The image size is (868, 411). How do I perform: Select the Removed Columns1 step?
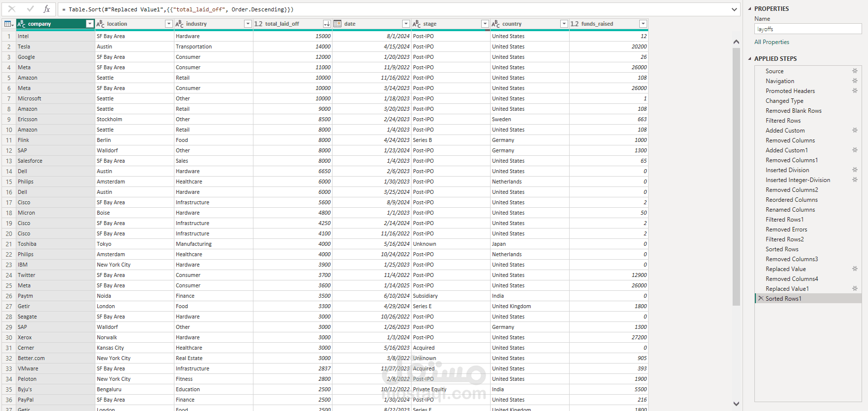791,160
